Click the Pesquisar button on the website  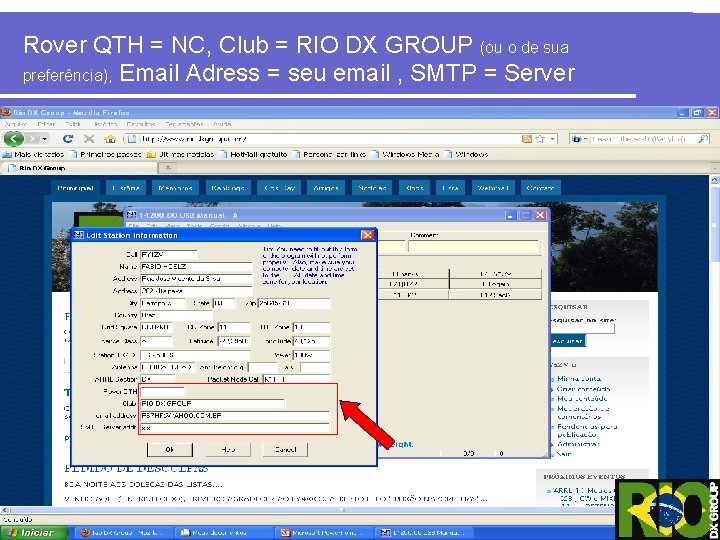click(x=567, y=341)
